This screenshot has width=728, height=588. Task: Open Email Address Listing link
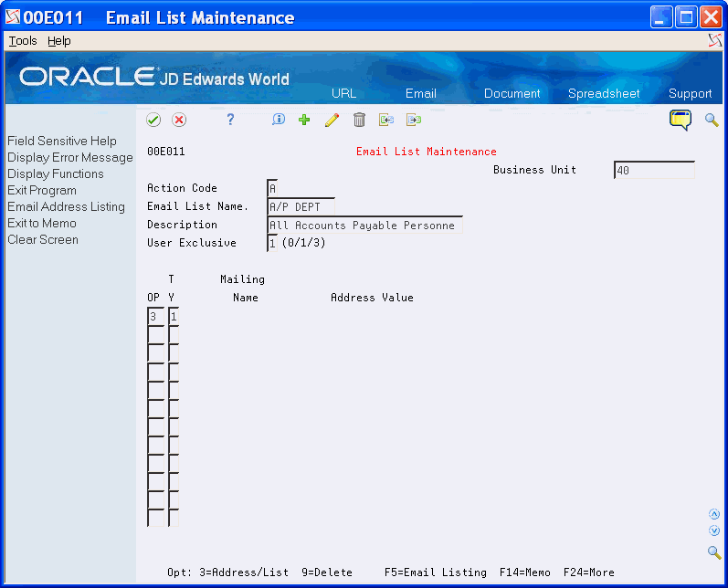coord(66,207)
